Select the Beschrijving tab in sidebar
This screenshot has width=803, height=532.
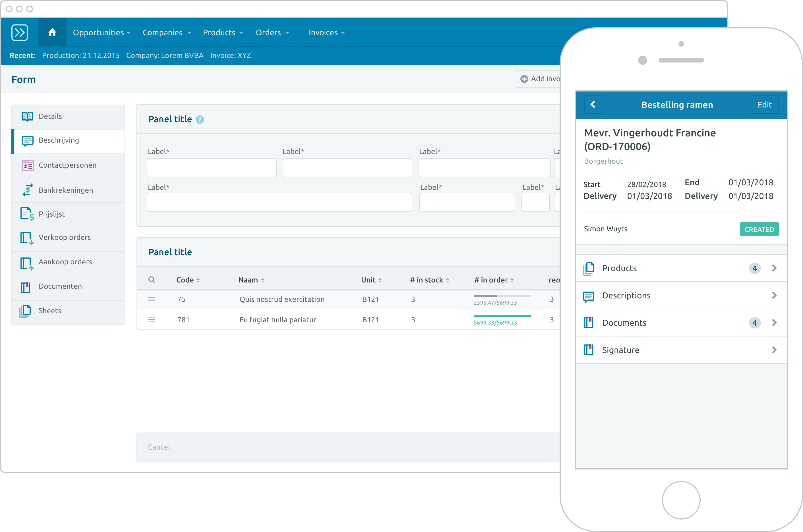point(67,140)
